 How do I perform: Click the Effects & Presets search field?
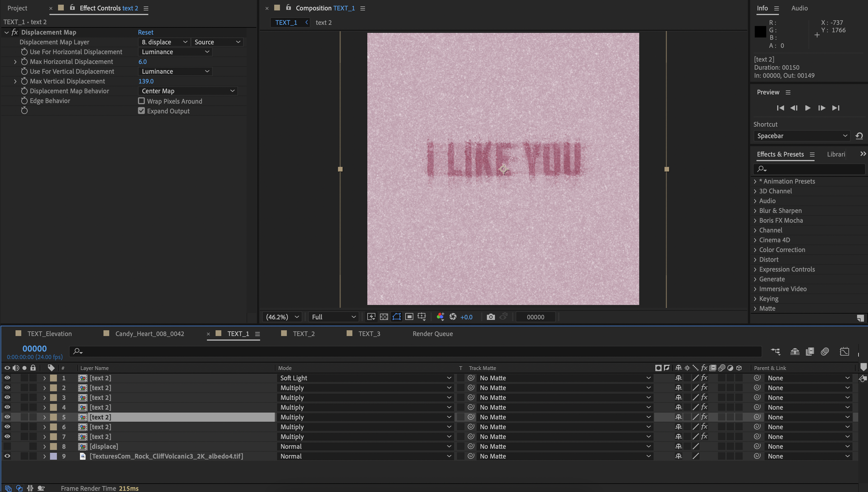click(812, 169)
